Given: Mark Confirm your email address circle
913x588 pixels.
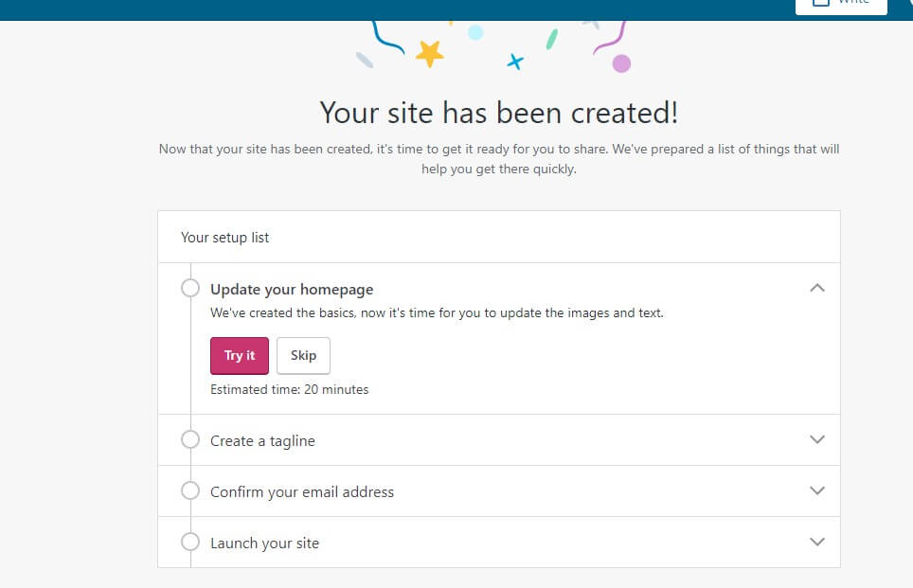Looking at the screenshot, I should 190,490.
